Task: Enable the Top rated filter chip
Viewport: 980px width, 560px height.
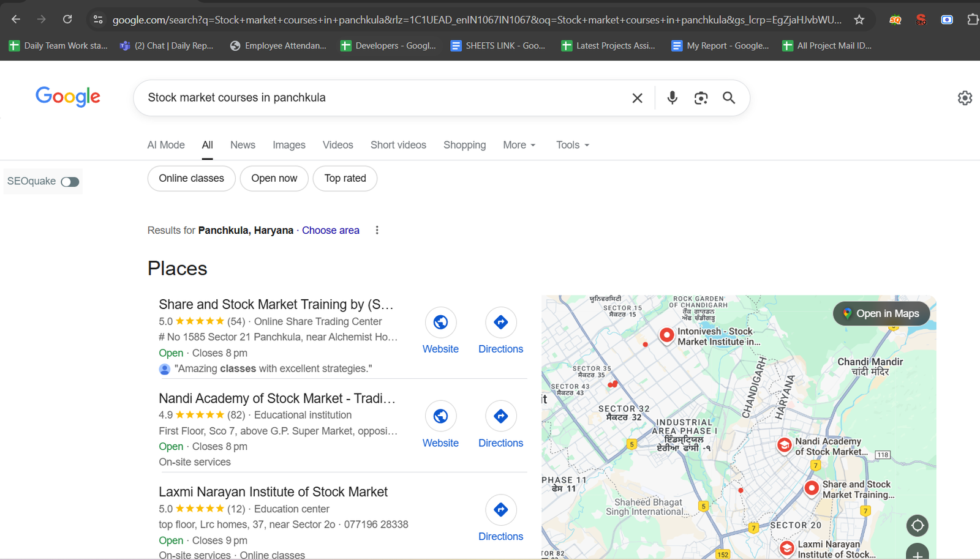Action: pos(345,179)
